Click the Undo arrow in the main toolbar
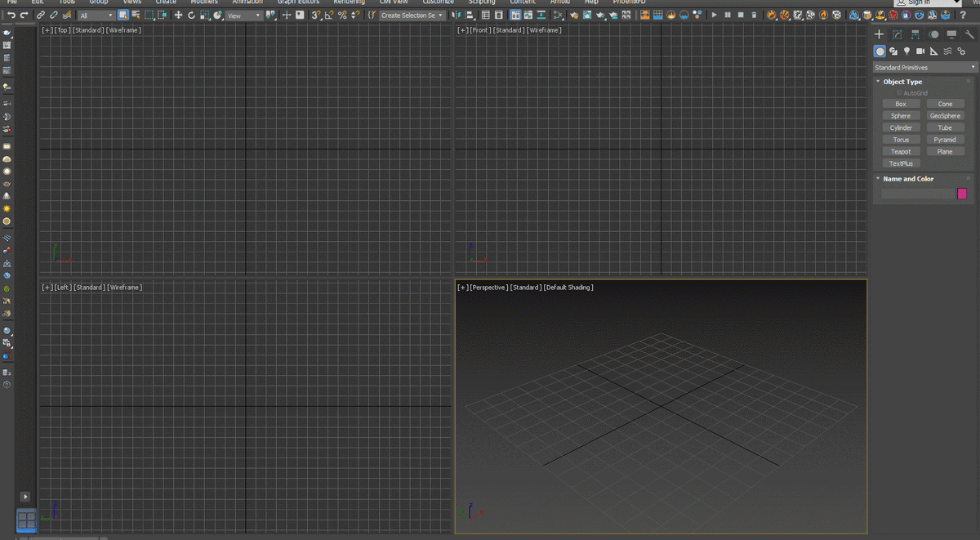This screenshot has width=980, height=540. [11, 15]
